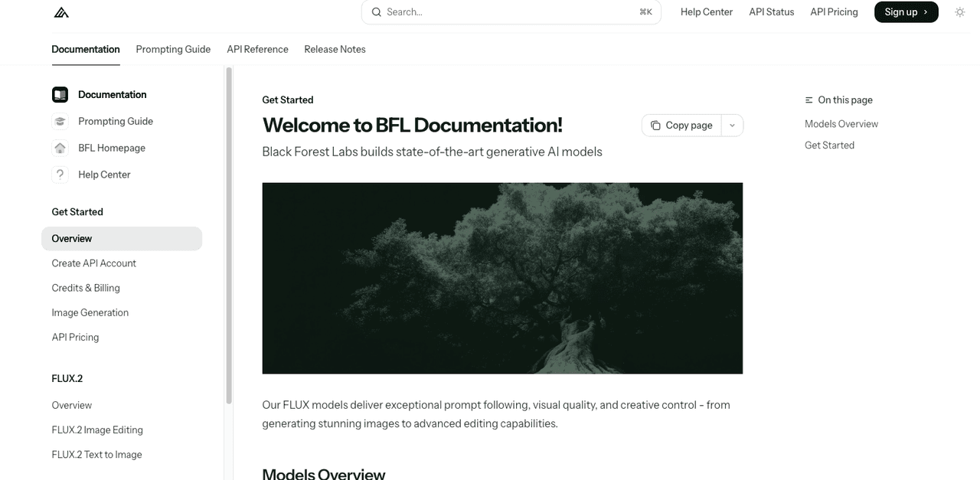
Task: Jump to Models Overview in On this page
Action: pyautogui.click(x=841, y=124)
